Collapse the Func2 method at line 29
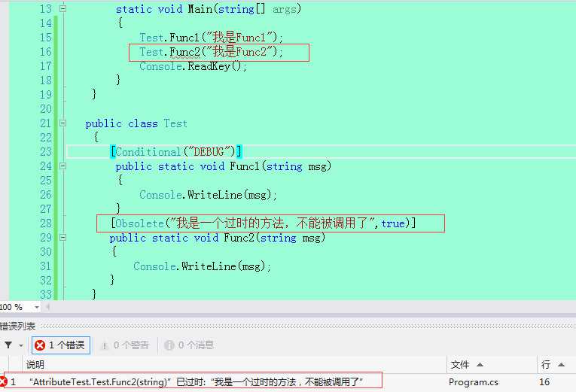This screenshot has width=576, height=392. [62, 238]
